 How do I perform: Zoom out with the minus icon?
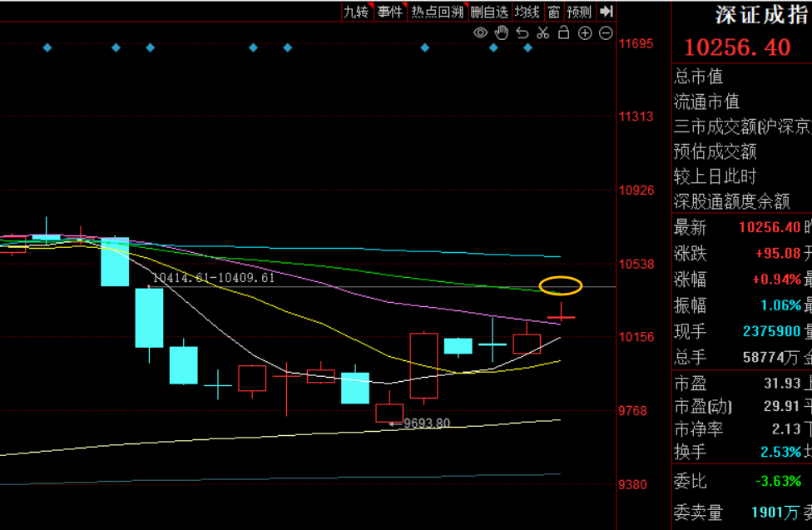606,33
